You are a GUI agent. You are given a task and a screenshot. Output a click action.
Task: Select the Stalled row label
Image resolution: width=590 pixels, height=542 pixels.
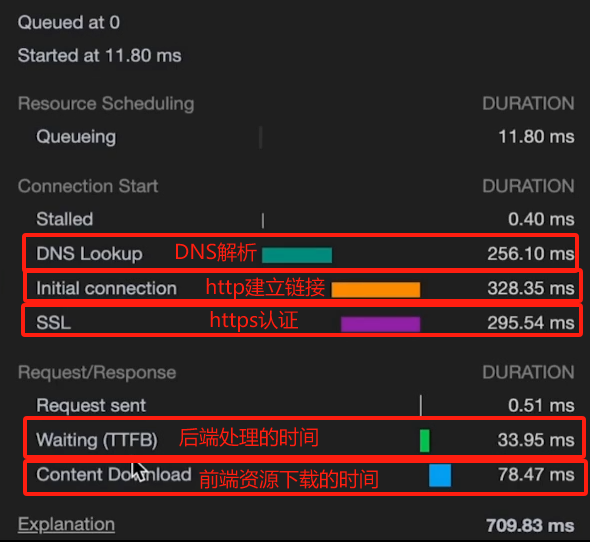pos(64,219)
